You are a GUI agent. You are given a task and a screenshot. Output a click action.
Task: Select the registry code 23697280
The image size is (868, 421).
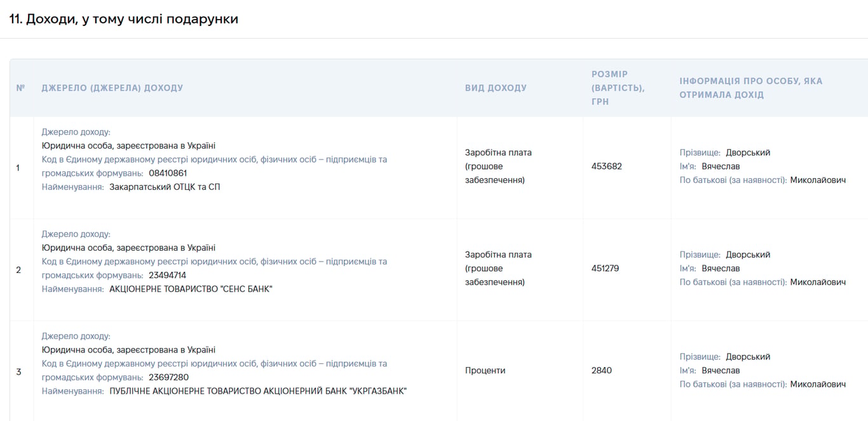[168, 377]
